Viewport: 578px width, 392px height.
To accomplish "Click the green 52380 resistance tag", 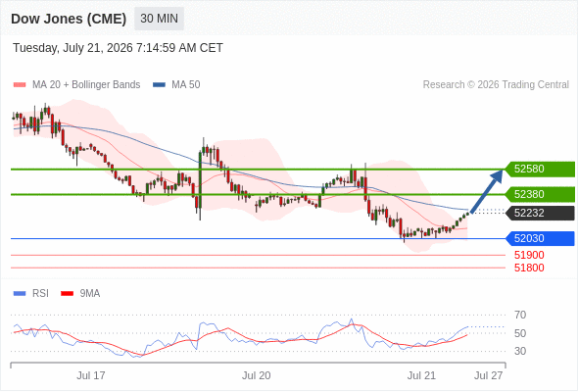I will (540, 194).
